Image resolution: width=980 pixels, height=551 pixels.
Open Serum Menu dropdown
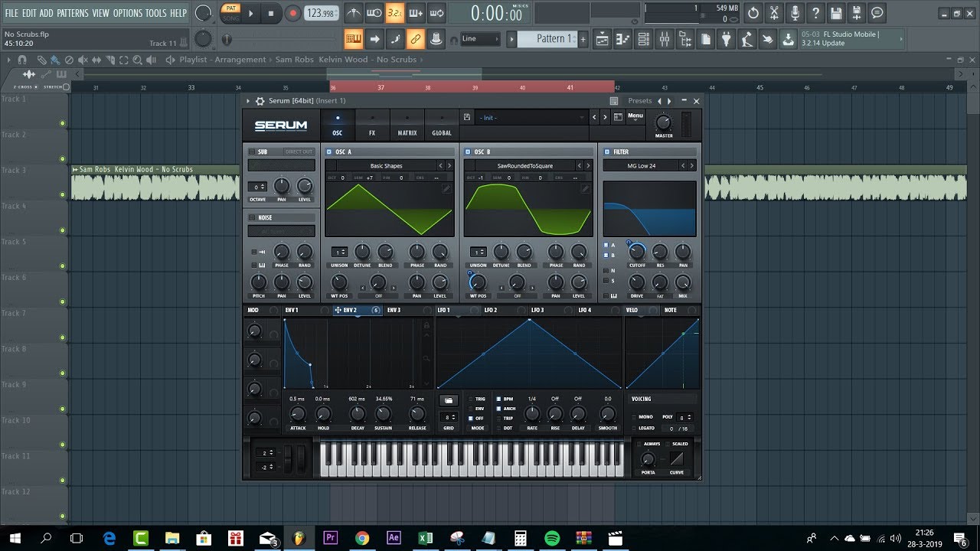[635, 116]
